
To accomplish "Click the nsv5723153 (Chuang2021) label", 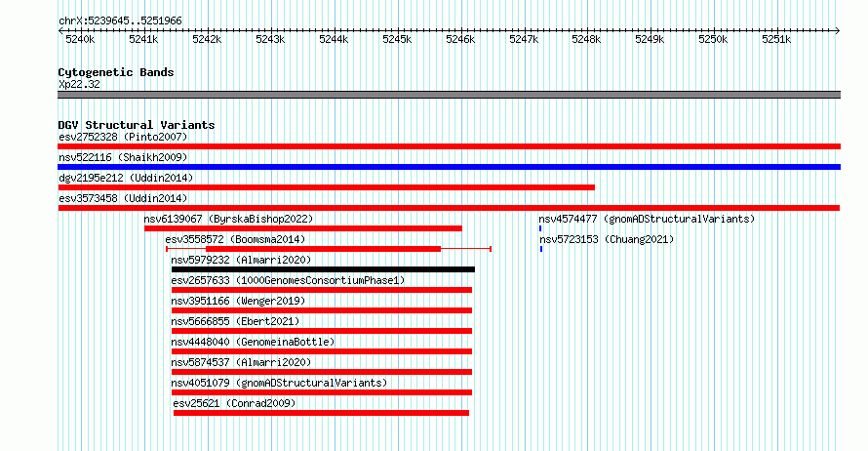I will pyautogui.click(x=607, y=239).
